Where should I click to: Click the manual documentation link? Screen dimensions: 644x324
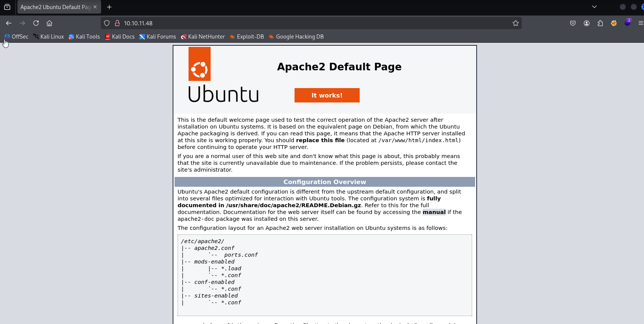(x=434, y=212)
